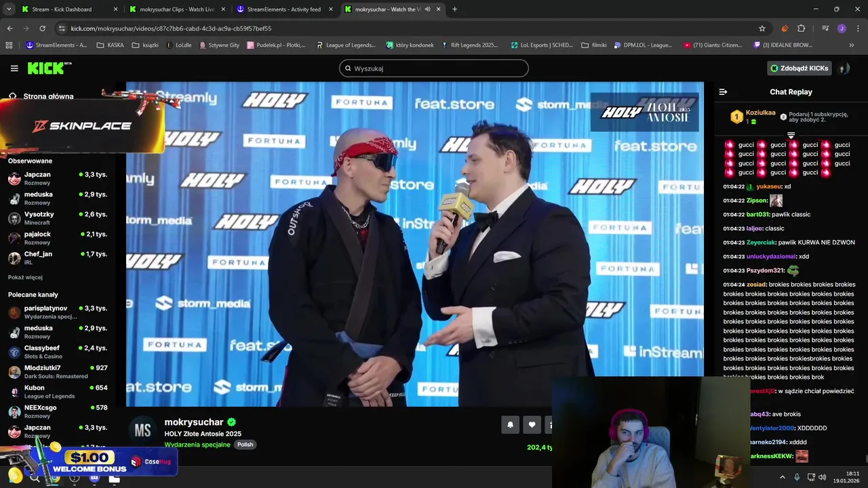Open Classybeef recommended channel
The height and width of the screenshot is (488, 868).
coord(58,352)
